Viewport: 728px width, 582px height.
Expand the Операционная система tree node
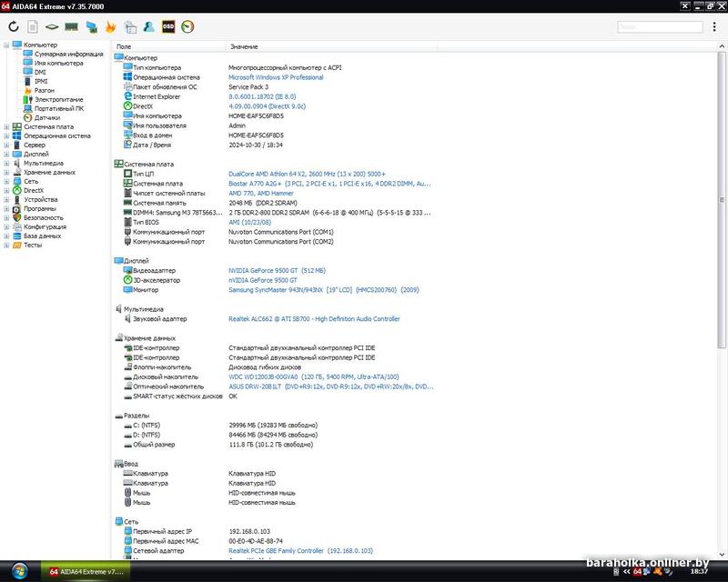tap(6, 136)
